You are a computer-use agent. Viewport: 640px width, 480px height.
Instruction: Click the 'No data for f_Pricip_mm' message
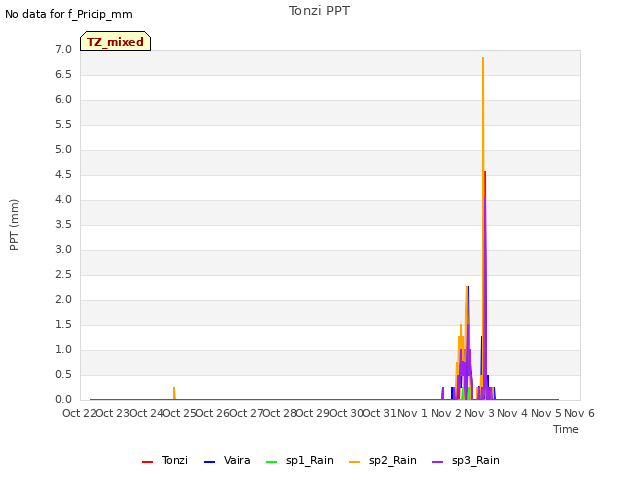click(x=69, y=14)
